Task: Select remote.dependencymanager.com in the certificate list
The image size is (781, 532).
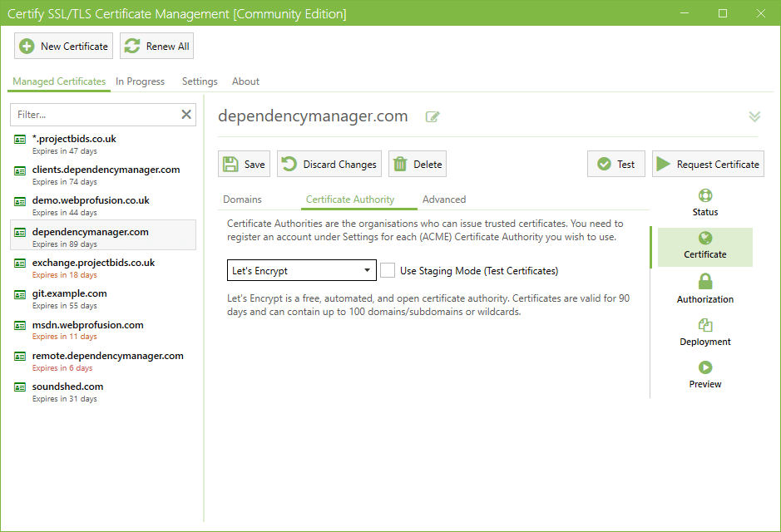Action: click(x=107, y=356)
